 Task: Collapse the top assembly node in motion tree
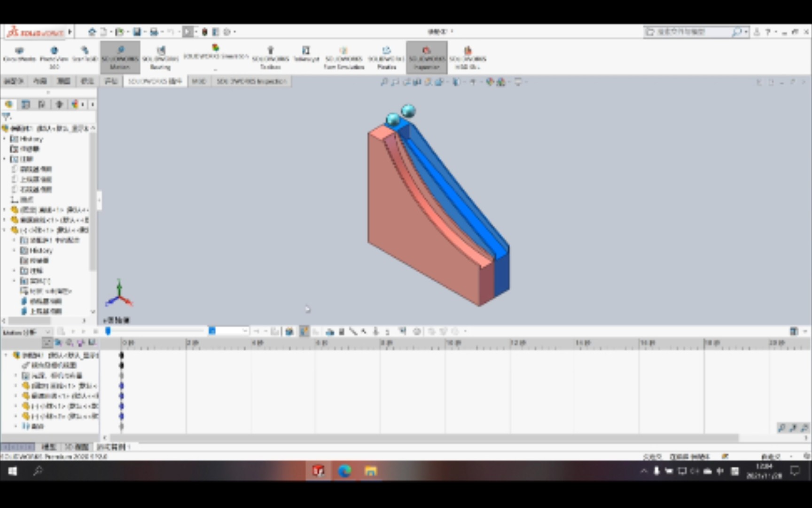coord(6,355)
